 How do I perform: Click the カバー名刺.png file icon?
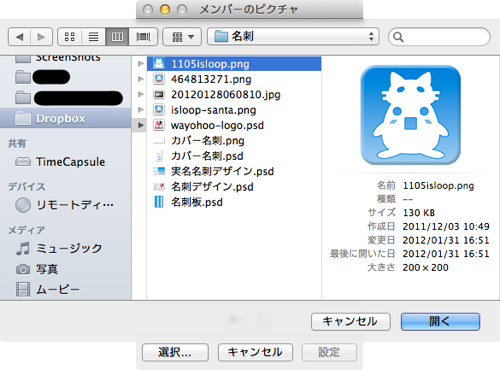point(159,141)
